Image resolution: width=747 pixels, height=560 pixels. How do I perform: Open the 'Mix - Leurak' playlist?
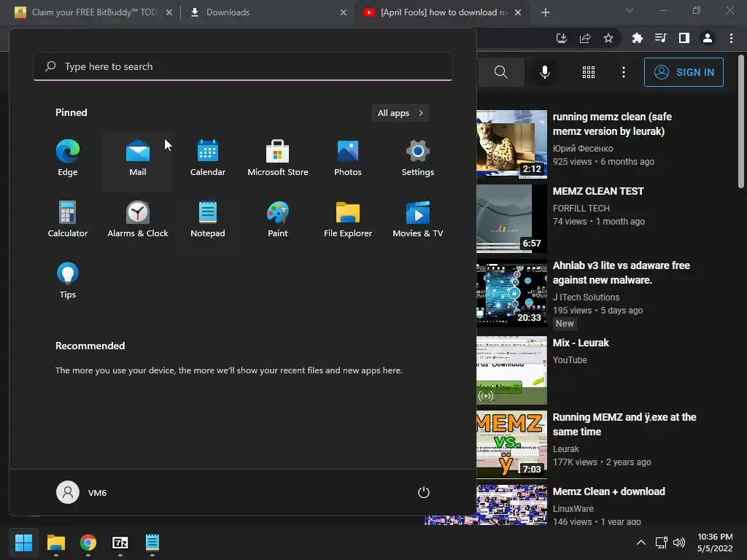tap(581, 343)
